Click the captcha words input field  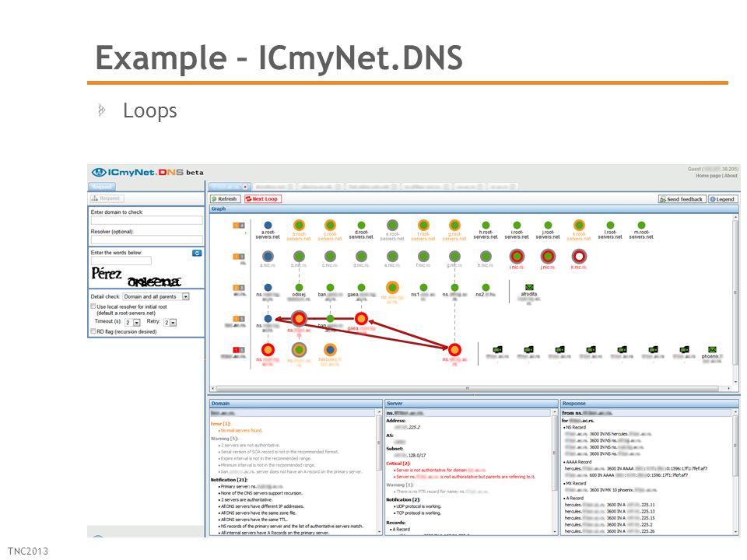pos(121,261)
